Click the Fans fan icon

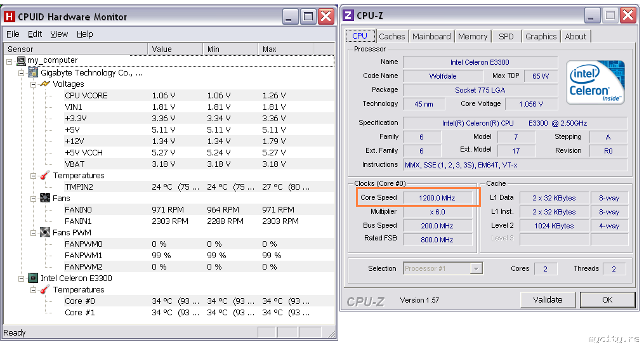45,198
